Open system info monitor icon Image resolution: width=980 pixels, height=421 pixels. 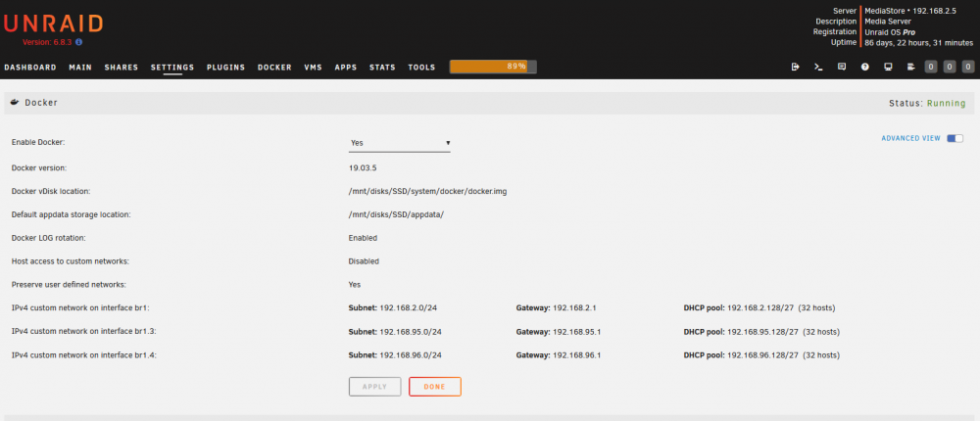(x=888, y=67)
